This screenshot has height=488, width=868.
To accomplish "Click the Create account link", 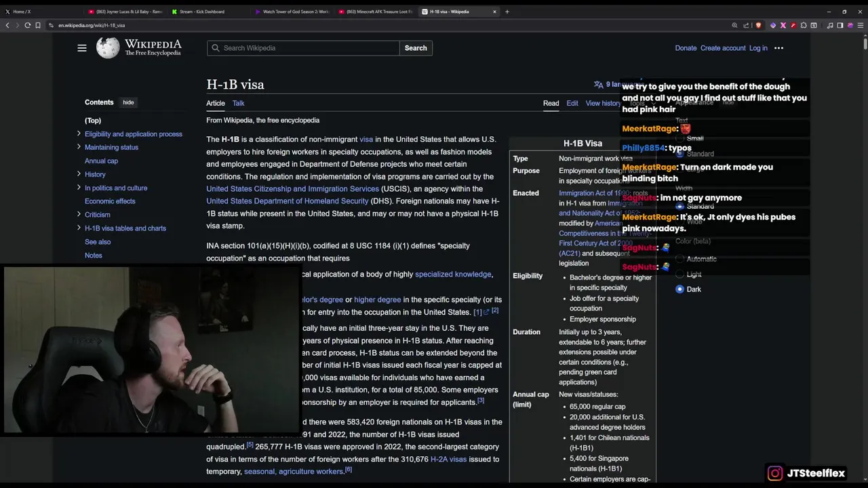I will pos(723,48).
